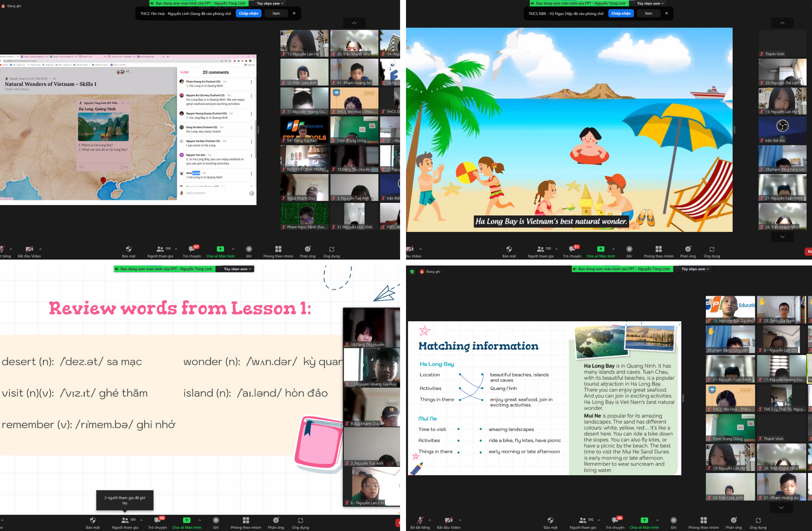Open Trò chuyện chat showing 57 unread messages
Viewport: 812px width, 531px height.
[192, 252]
